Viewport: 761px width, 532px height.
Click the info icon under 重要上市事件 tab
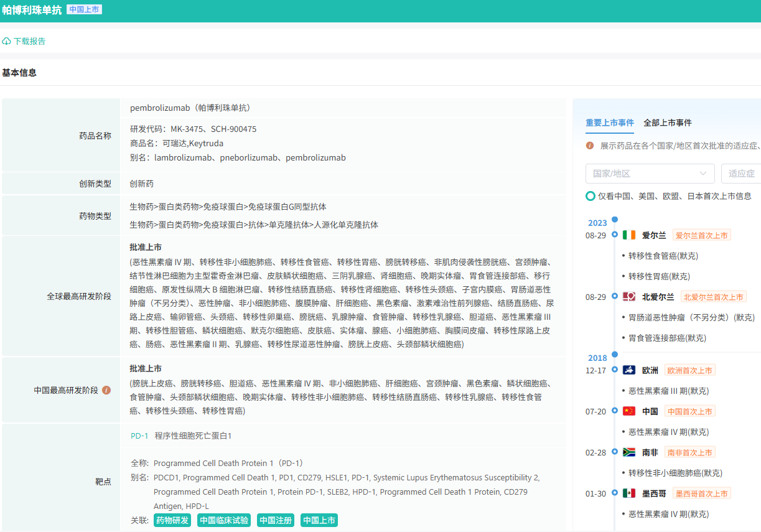(590, 146)
